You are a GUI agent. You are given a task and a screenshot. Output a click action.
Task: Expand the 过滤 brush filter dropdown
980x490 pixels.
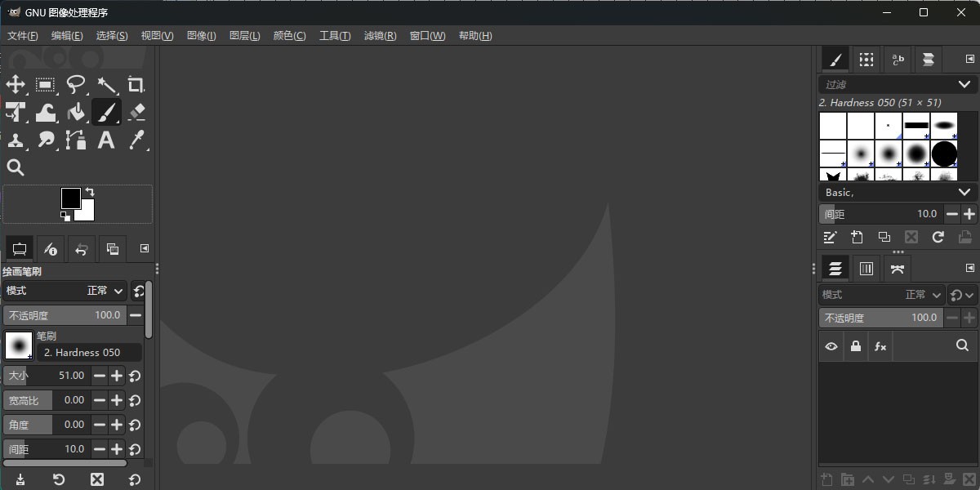pos(897,84)
